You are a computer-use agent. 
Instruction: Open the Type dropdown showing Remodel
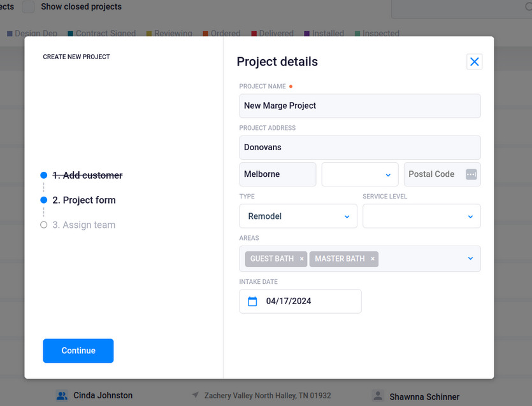tap(298, 216)
